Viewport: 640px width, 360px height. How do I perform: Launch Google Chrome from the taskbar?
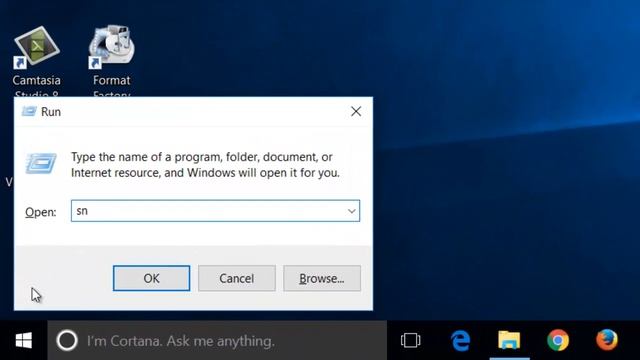(558, 340)
